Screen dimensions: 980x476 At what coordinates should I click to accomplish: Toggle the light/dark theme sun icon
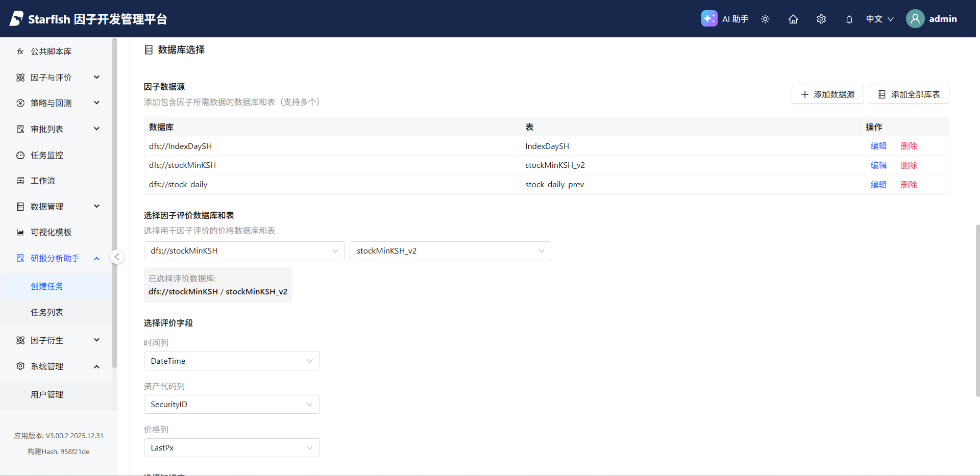coord(765,19)
